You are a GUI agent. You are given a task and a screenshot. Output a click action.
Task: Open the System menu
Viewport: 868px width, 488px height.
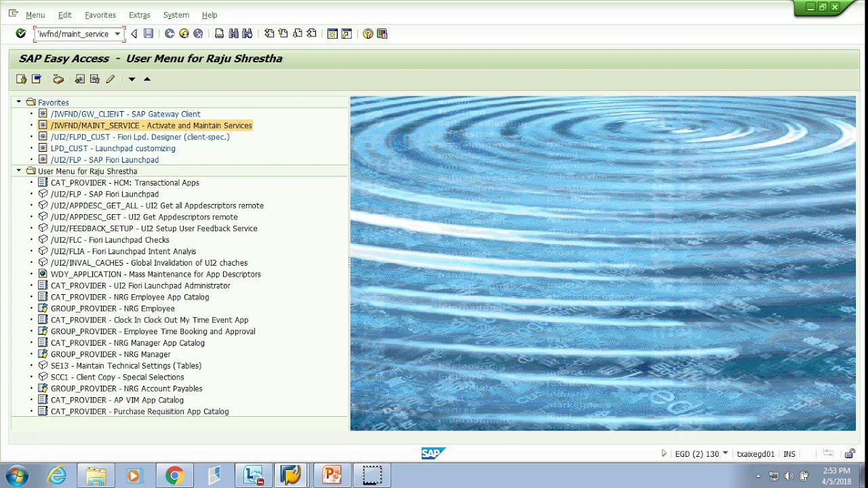(176, 15)
